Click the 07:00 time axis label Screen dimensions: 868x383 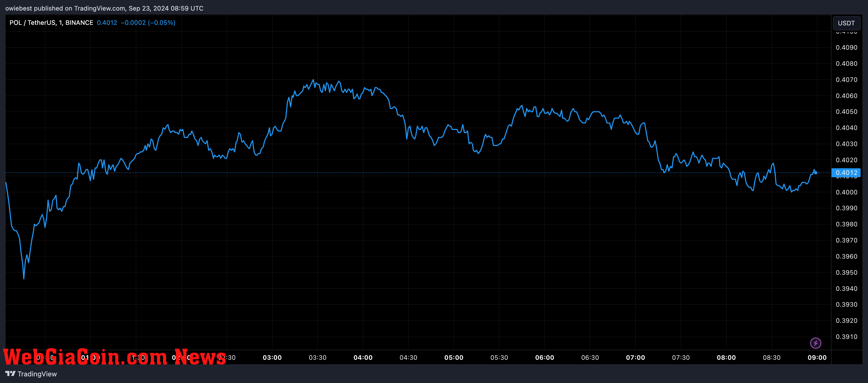click(636, 357)
